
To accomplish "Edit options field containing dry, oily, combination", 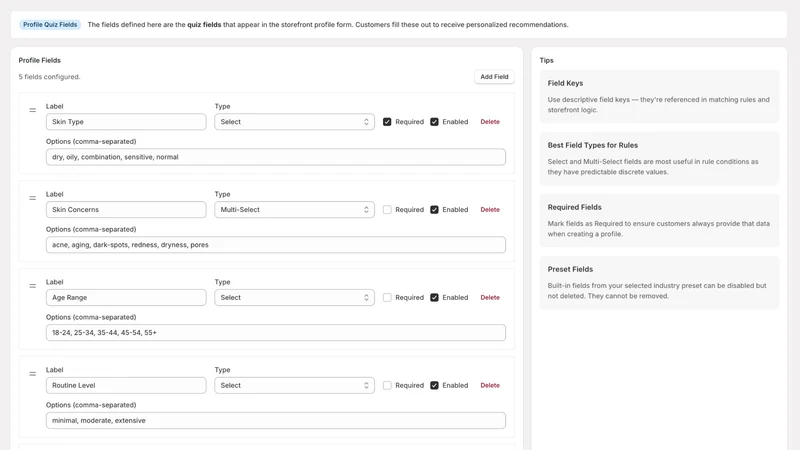I will [276, 157].
